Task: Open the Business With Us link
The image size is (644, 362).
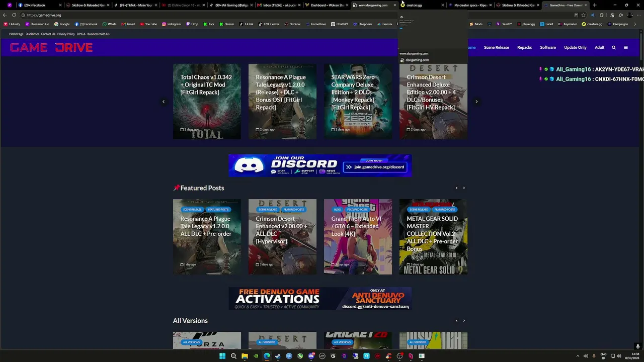Action: pyautogui.click(x=98, y=34)
